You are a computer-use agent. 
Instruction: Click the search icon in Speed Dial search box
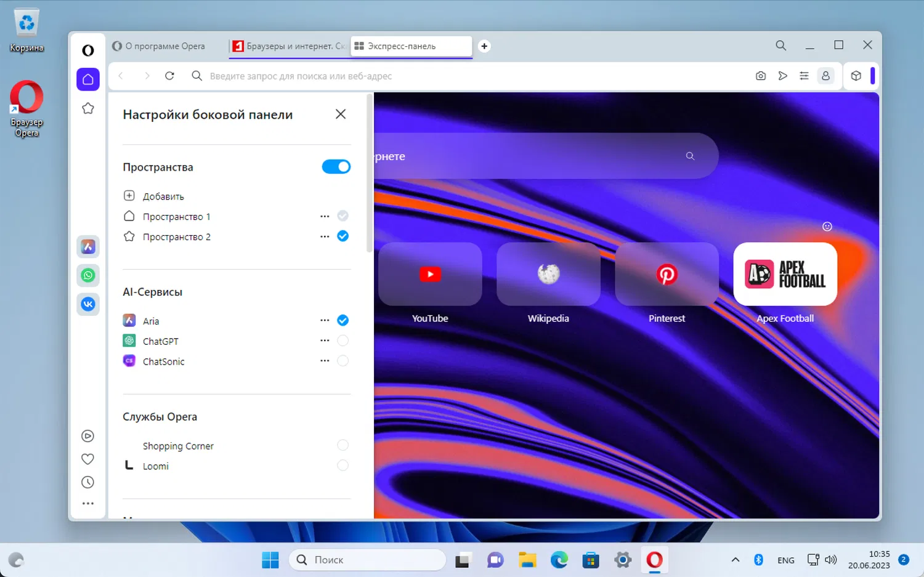[x=690, y=156]
